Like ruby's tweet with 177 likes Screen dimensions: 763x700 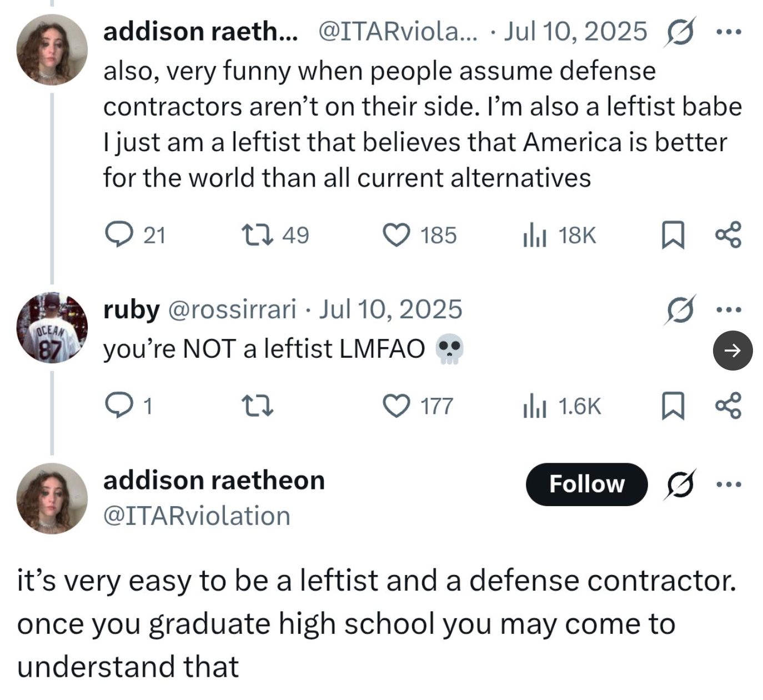(396, 406)
